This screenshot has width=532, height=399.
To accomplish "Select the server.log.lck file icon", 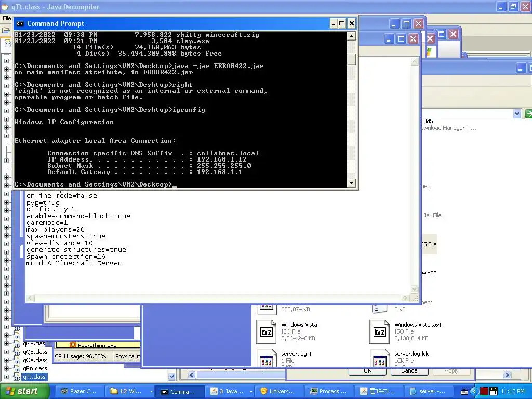I will [x=379, y=358].
